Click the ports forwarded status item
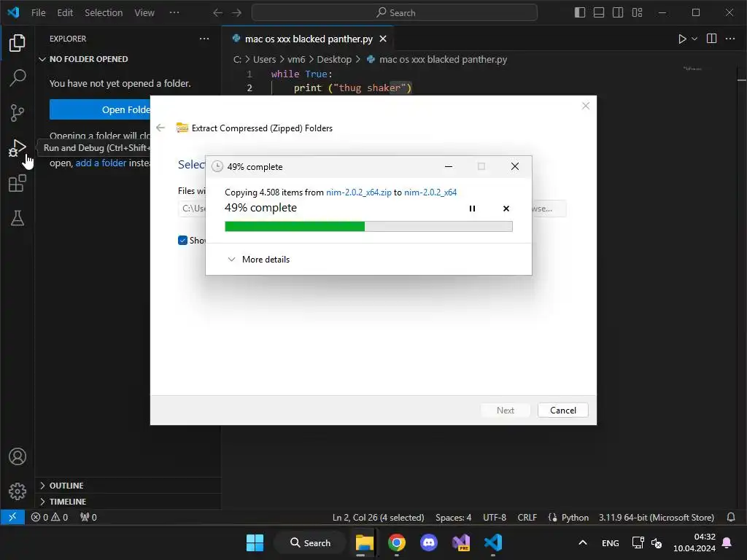747x560 pixels. click(x=88, y=517)
